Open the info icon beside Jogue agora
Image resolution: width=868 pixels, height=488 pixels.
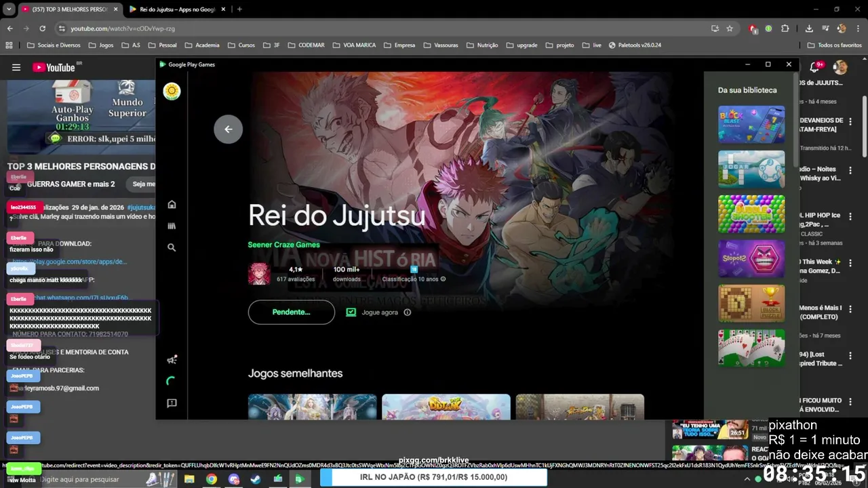click(x=408, y=312)
